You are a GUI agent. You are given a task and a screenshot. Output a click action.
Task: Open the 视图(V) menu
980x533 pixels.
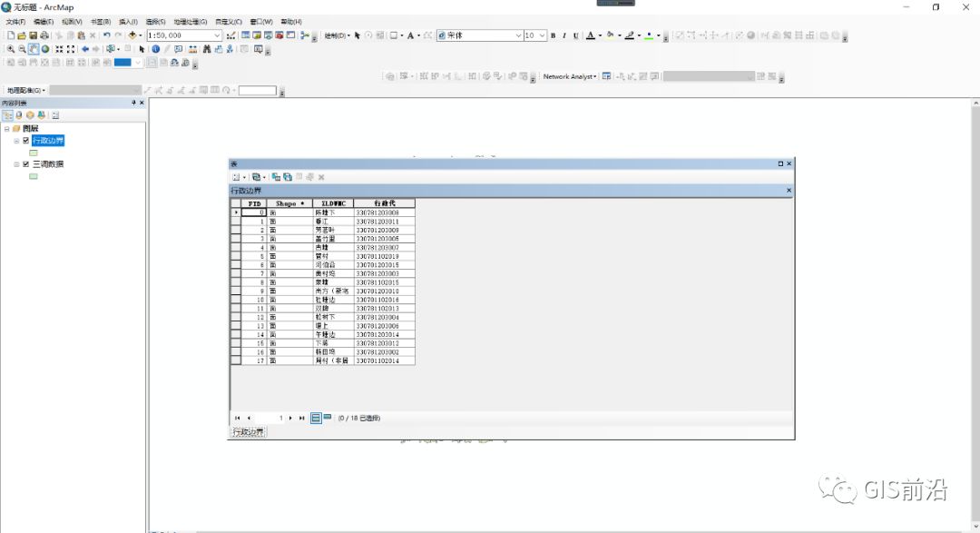coord(72,22)
